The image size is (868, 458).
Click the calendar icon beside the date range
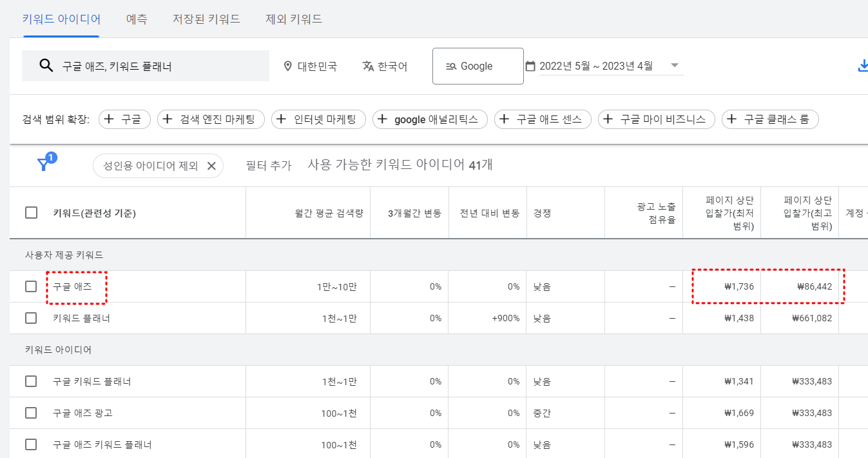(530, 66)
